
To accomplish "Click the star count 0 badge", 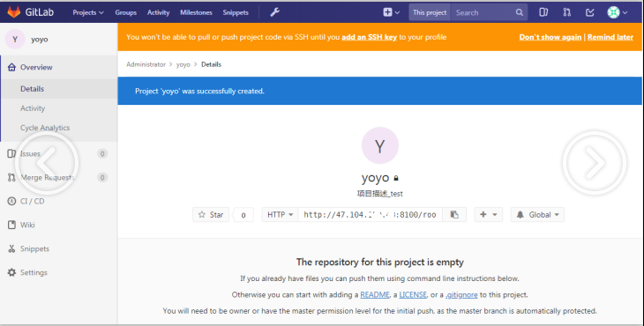I will tap(243, 215).
